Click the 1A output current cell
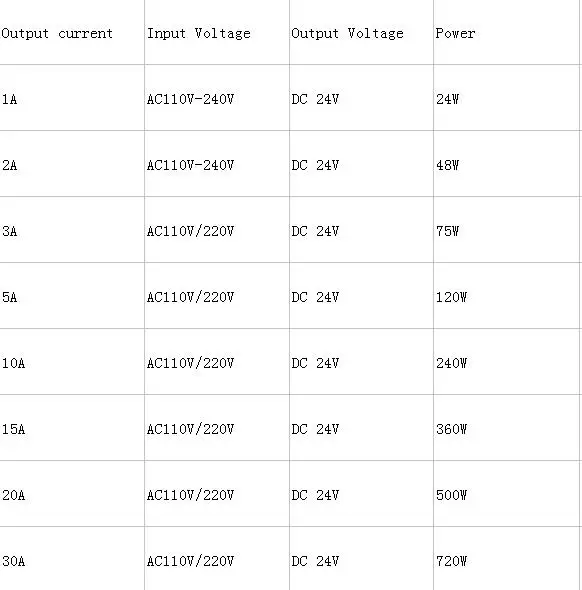582x590 pixels. click(x=72, y=98)
